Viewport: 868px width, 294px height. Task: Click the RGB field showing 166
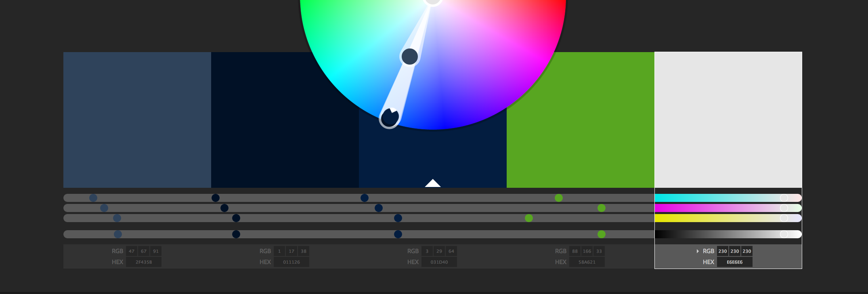click(587, 251)
